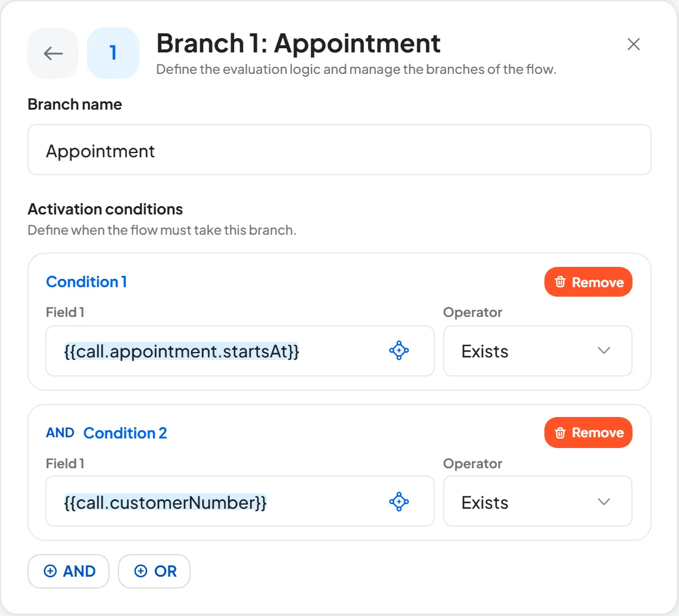Close the Branch 1 Appointment dialog
679x616 pixels.
pyautogui.click(x=634, y=43)
